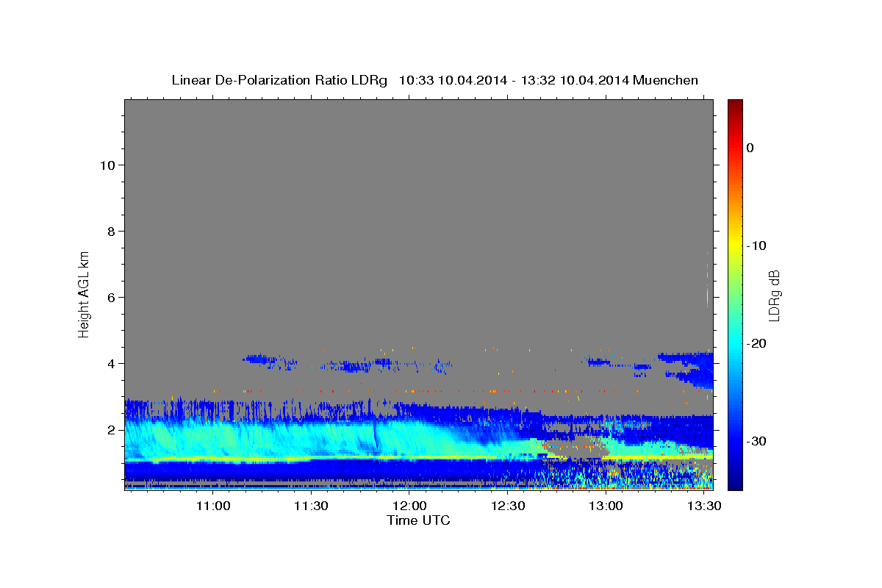Screen dimensions: 882x588
Task: Click the height tick label '2'
Action: point(110,430)
